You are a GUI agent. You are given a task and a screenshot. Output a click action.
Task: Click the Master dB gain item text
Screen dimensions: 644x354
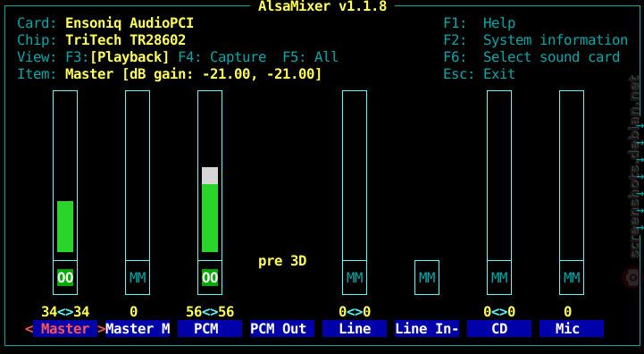194,74
